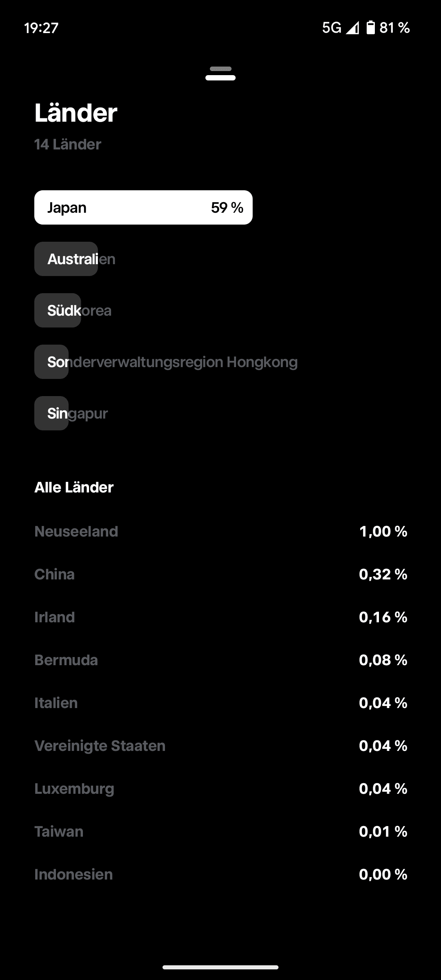Tap the bottom navigation home bar
Screen dimensions: 441x980
(220, 967)
